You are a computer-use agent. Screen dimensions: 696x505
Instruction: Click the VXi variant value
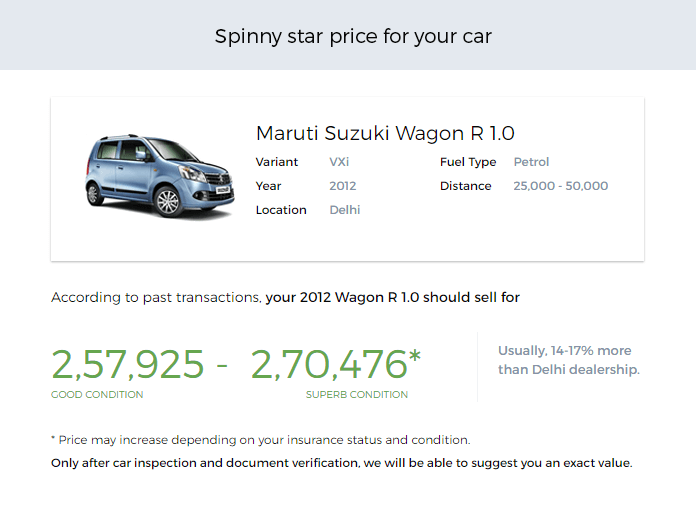click(341, 162)
